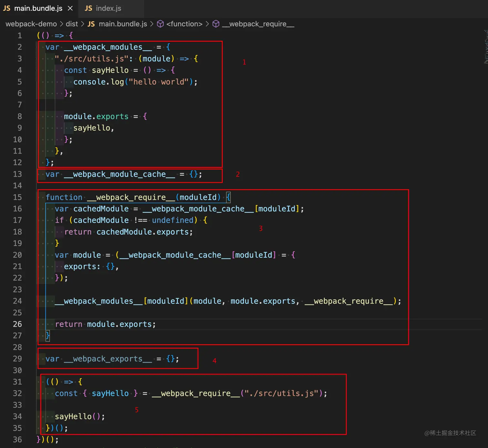Click the "sayHello();" call on line 34
Screen dimensions: 488x448
80,417
